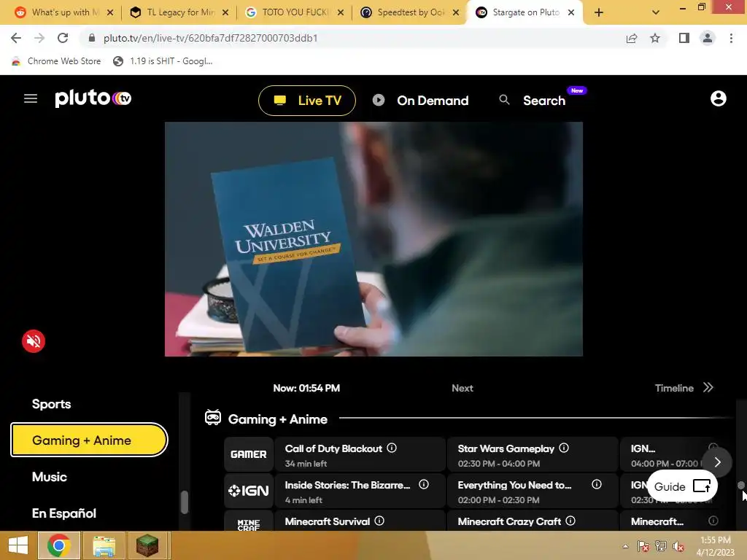The image size is (747, 560).
Task: Click the video player showing Walden University ad
Action: coord(373,239)
